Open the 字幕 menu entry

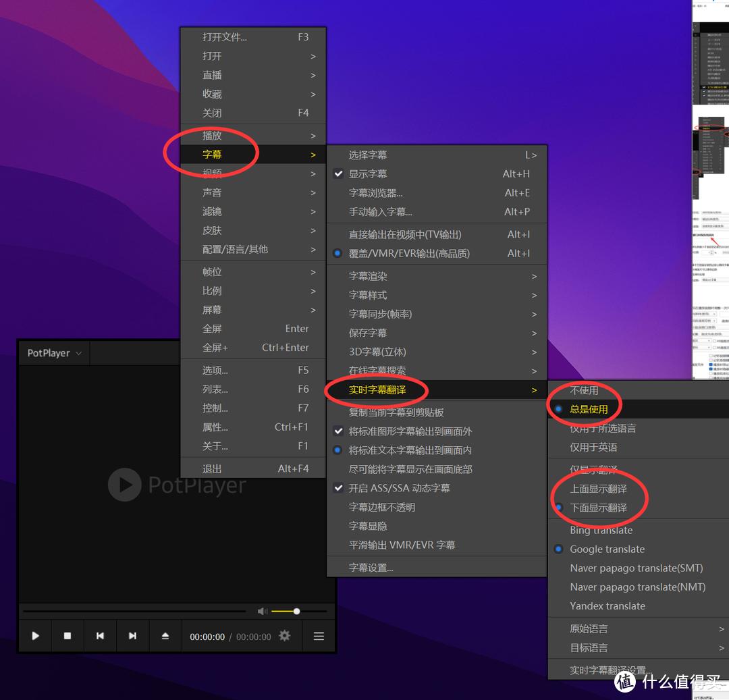click(212, 153)
